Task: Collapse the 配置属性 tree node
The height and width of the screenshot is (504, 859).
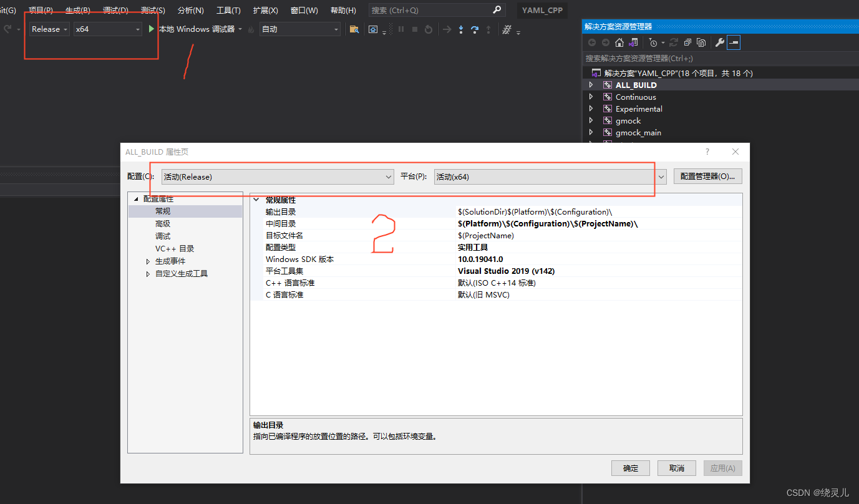Action: pyautogui.click(x=136, y=199)
